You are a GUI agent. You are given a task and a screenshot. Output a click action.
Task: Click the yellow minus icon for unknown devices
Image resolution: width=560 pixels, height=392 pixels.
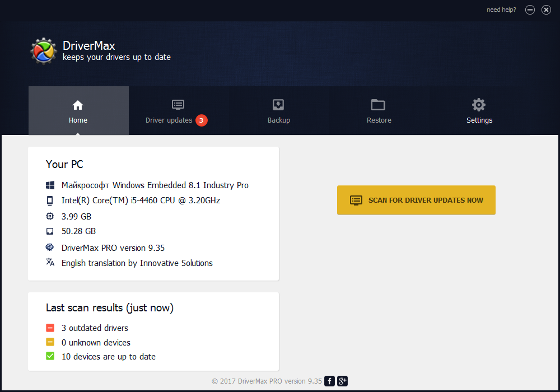pos(50,342)
